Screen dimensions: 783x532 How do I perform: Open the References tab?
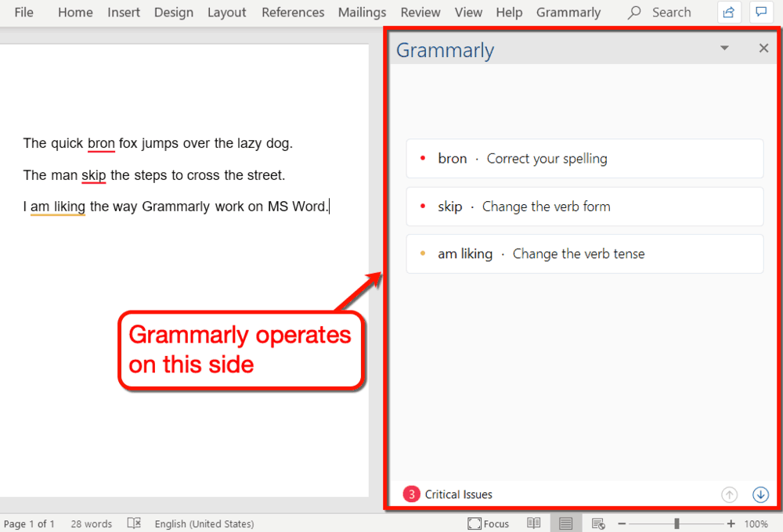(293, 12)
